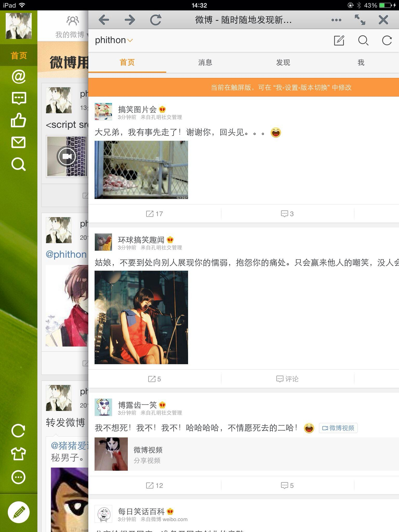Play the video thumbnail in background feed

coord(67,156)
